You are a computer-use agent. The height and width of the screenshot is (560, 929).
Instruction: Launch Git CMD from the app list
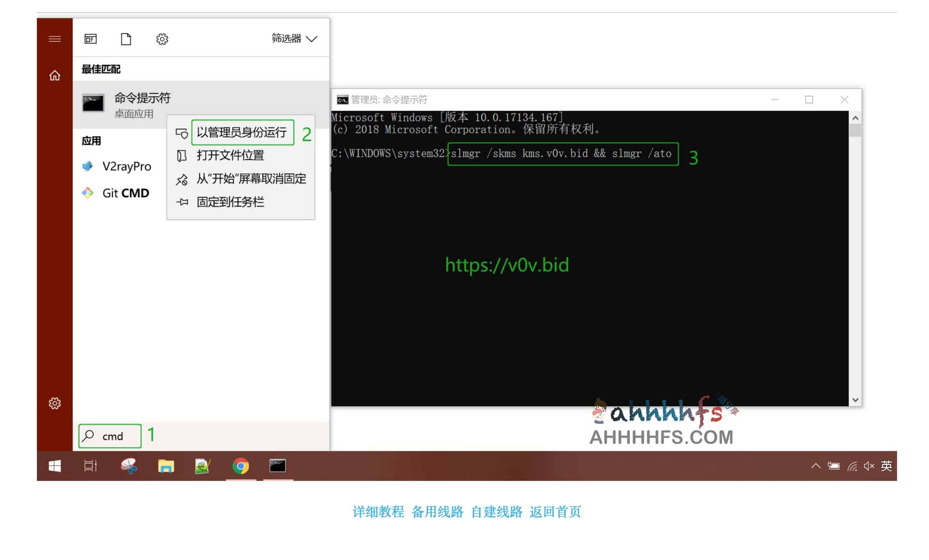(x=125, y=193)
